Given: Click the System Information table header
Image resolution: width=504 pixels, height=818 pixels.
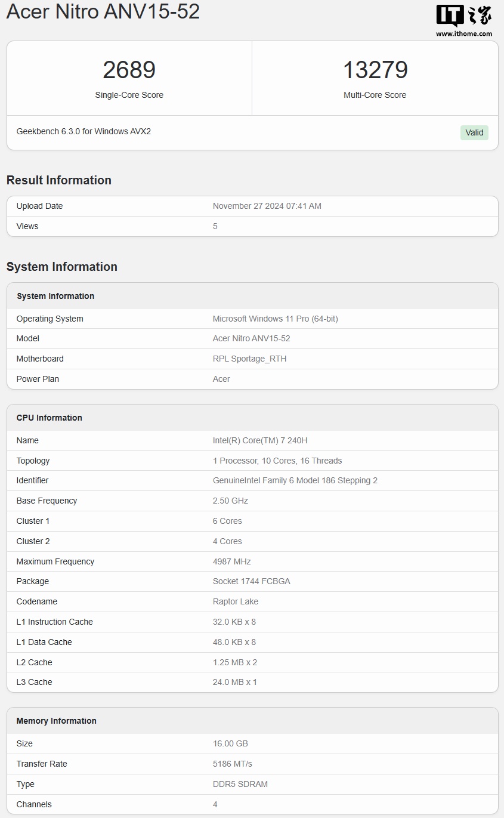Looking at the screenshot, I should coord(55,296).
